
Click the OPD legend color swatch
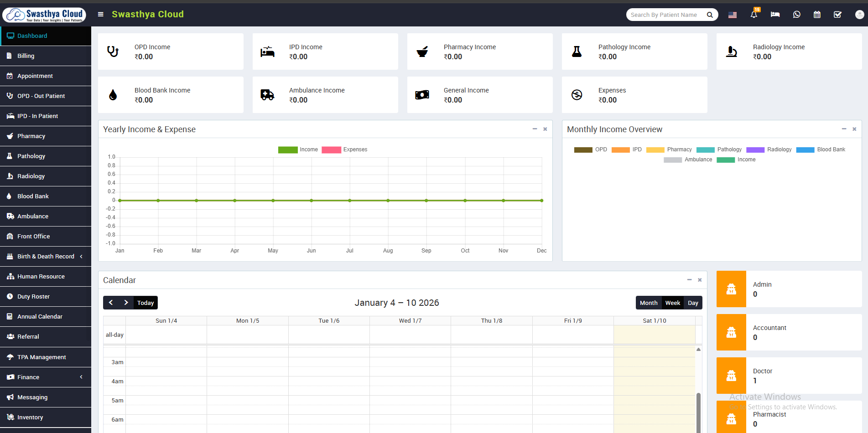[x=583, y=149]
